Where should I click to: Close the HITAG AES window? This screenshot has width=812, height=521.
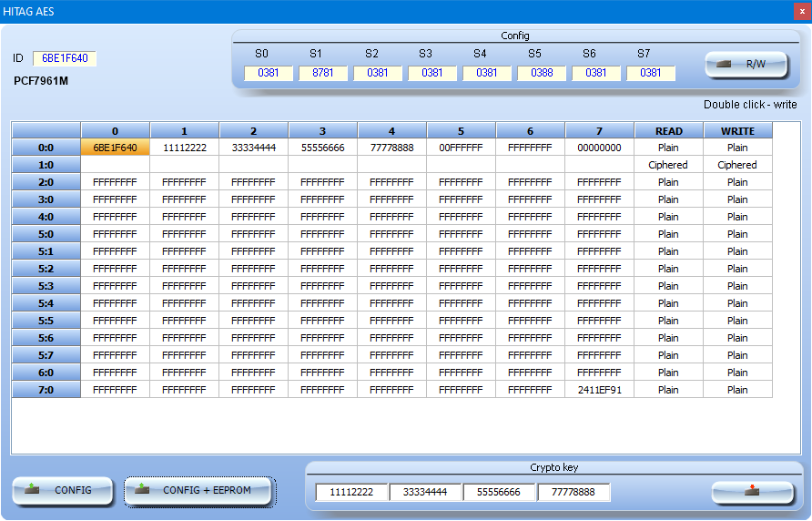coord(802,12)
